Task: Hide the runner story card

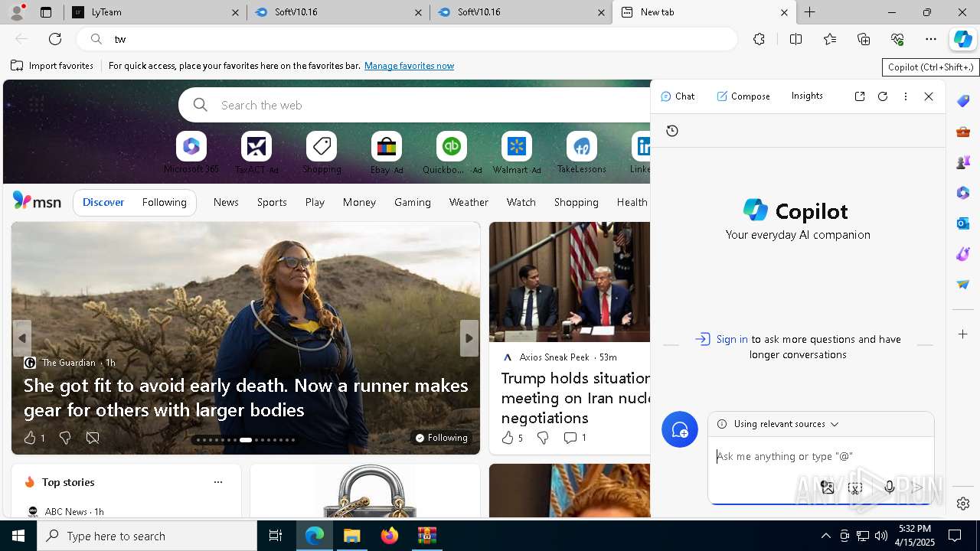Action: [93, 438]
